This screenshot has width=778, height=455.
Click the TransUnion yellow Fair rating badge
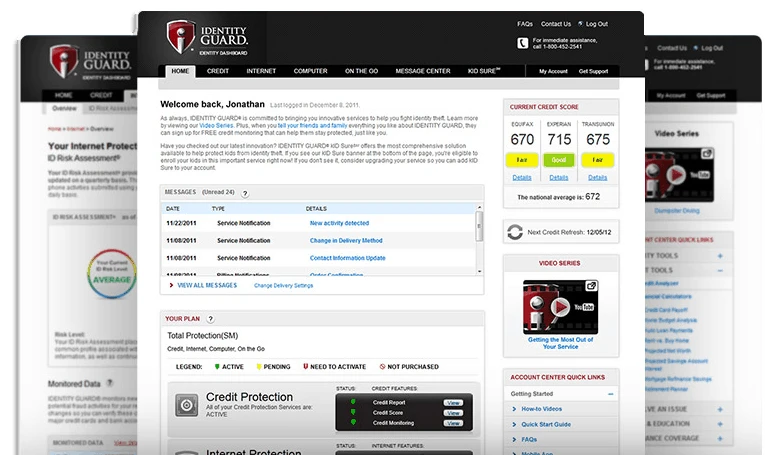tap(597, 160)
